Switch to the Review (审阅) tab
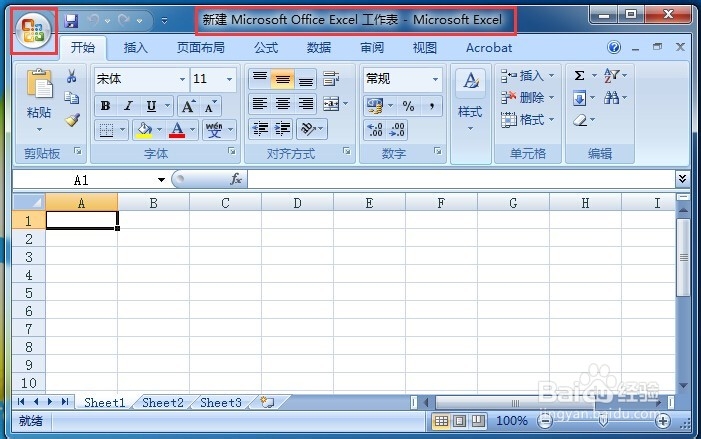Viewport: 701px width, 439px height. [372, 48]
